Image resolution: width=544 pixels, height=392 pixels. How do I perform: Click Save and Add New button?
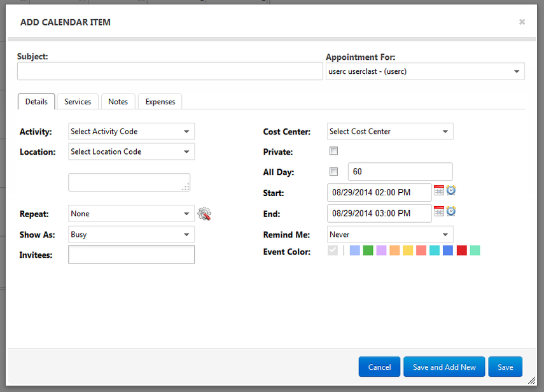444,367
